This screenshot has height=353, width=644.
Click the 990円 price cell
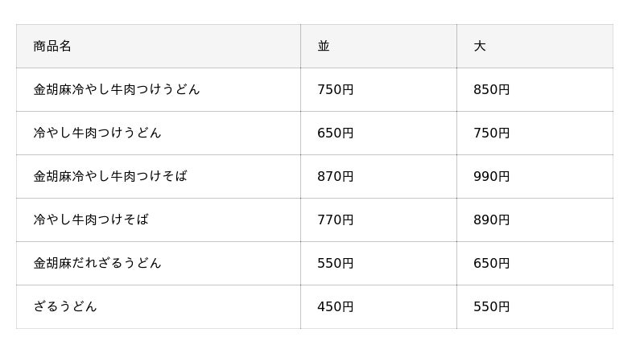[492, 177]
